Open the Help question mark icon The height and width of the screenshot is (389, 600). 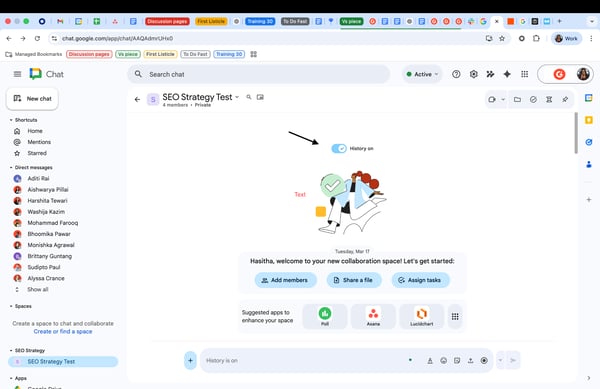point(456,74)
